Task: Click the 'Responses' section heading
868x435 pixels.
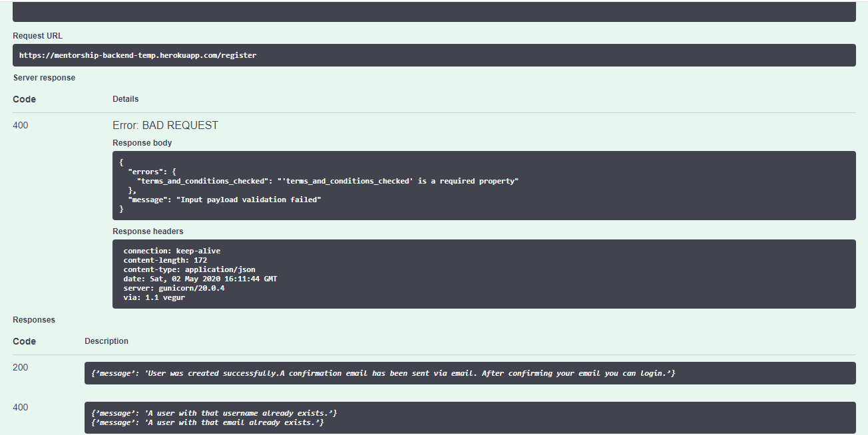Action: 33,319
